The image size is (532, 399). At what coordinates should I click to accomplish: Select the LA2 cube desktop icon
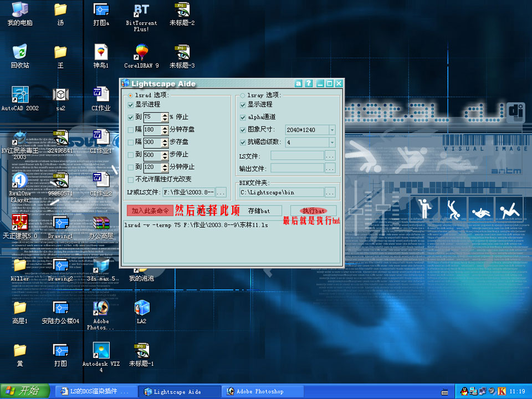coord(141,311)
